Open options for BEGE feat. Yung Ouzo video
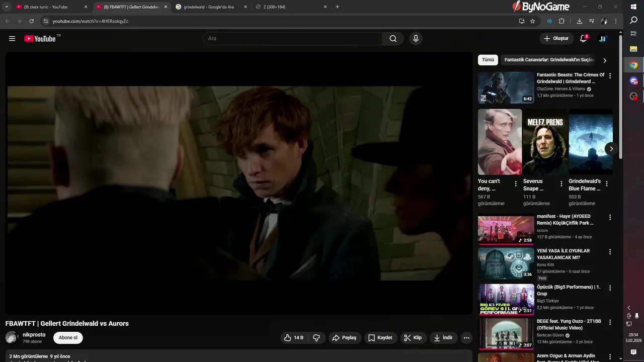This screenshot has width=644, height=362. (610, 322)
